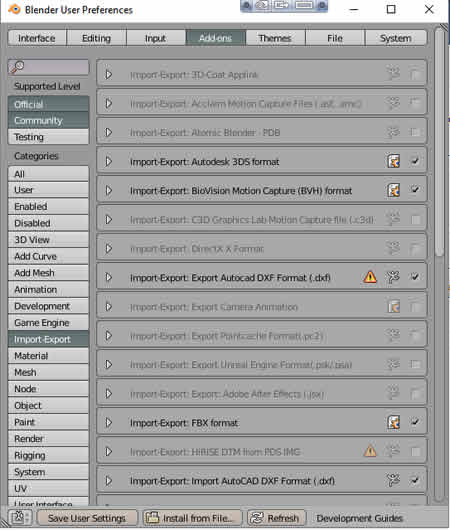Click the official support icon on BioVision BVH row

[393, 190]
